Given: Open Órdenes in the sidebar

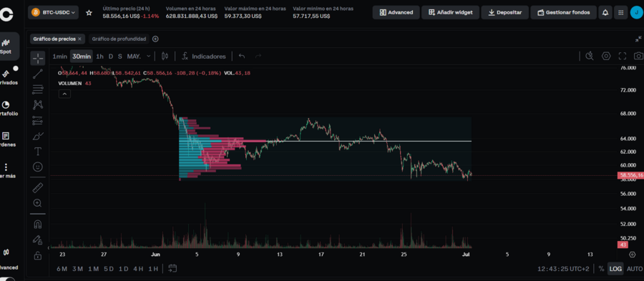Looking at the screenshot, I should (6, 139).
